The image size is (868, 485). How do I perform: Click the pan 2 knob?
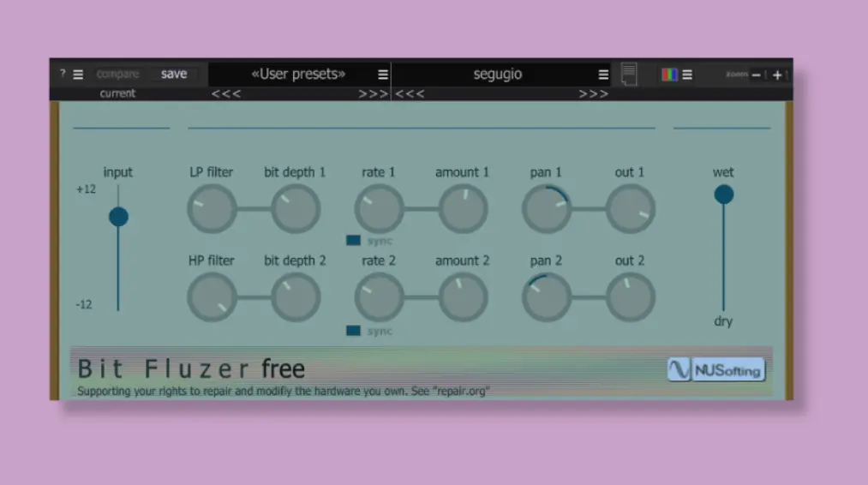(547, 297)
